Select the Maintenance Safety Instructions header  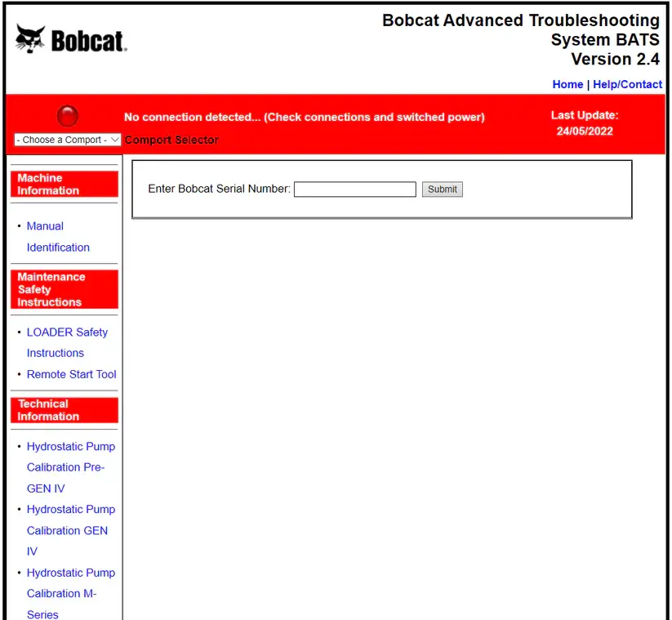tap(65, 290)
